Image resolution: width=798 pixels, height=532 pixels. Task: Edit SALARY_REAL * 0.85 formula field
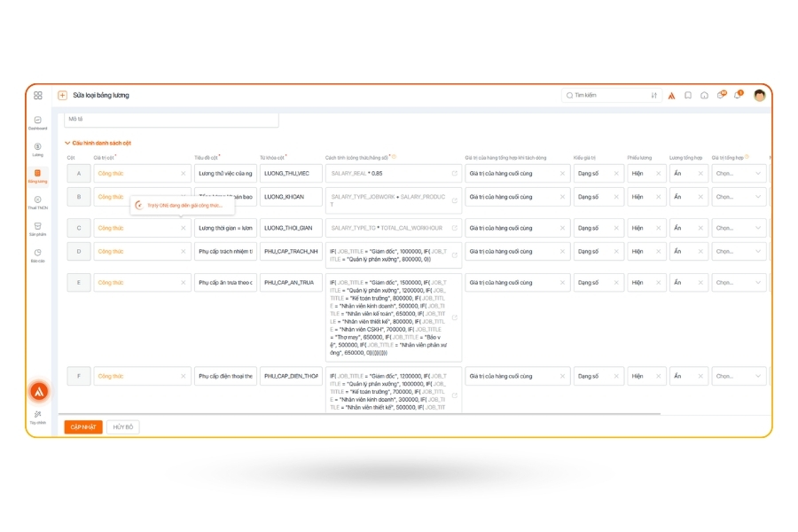coord(394,174)
